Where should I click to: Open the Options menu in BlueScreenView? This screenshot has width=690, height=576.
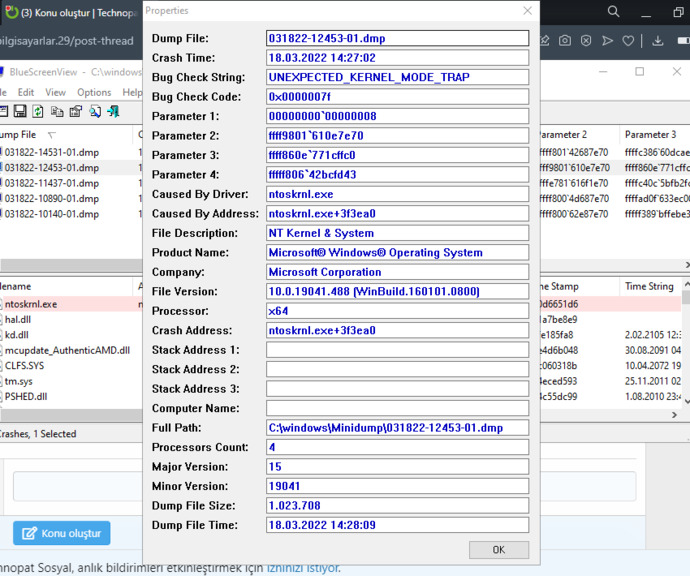(94, 92)
